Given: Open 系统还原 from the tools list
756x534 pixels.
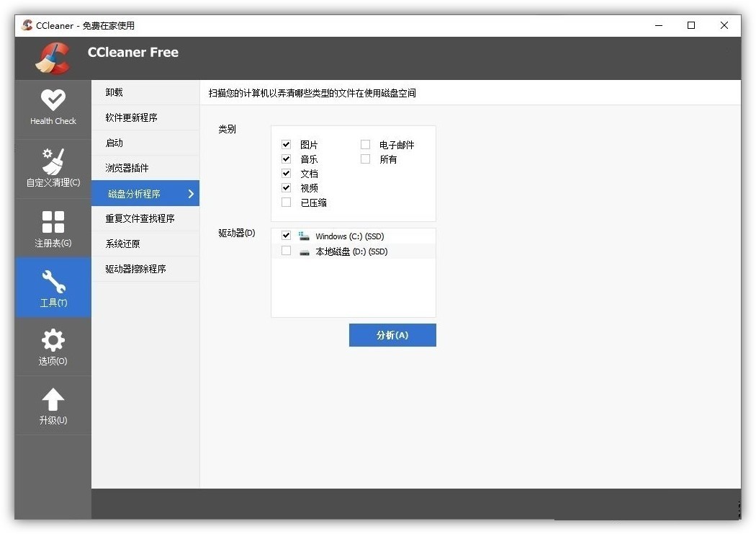Looking at the screenshot, I should pos(144,244).
